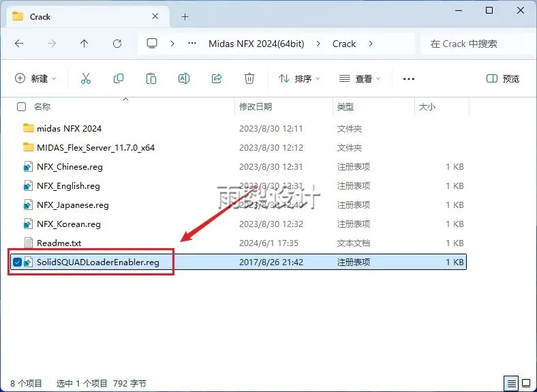Click the Cut scissors icon

coord(86,79)
